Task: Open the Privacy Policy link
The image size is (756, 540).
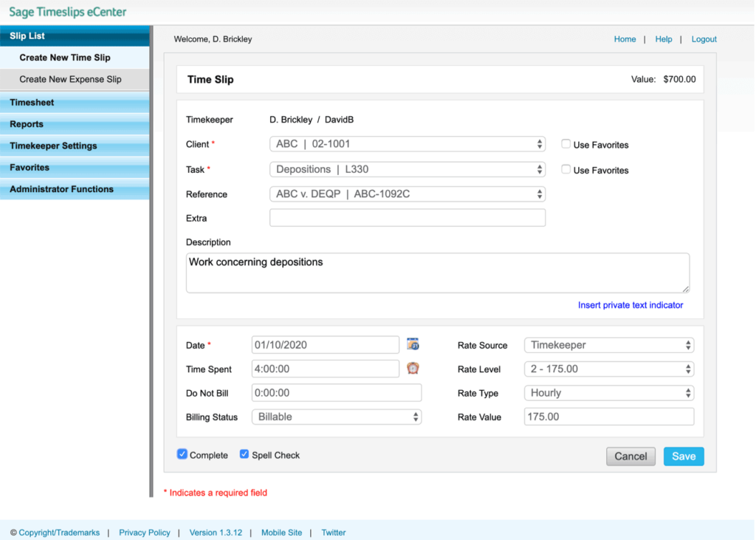Action: click(145, 532)
